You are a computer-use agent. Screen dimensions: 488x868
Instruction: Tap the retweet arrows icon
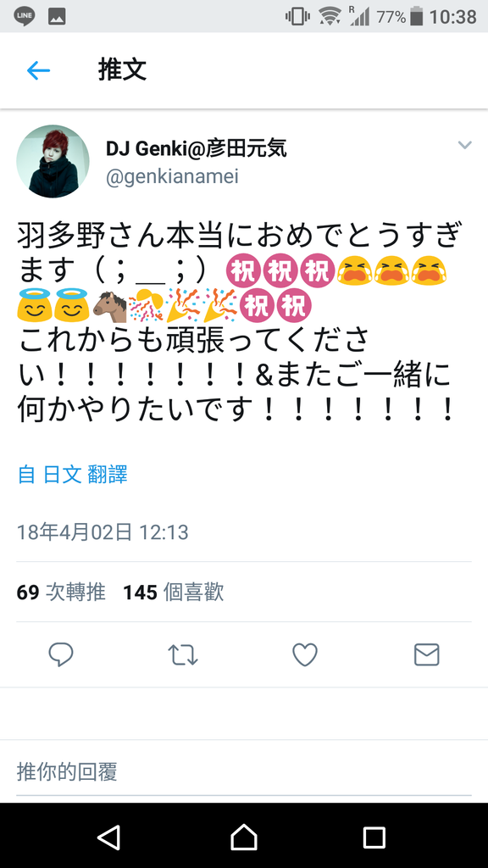(x=183, y=655)
